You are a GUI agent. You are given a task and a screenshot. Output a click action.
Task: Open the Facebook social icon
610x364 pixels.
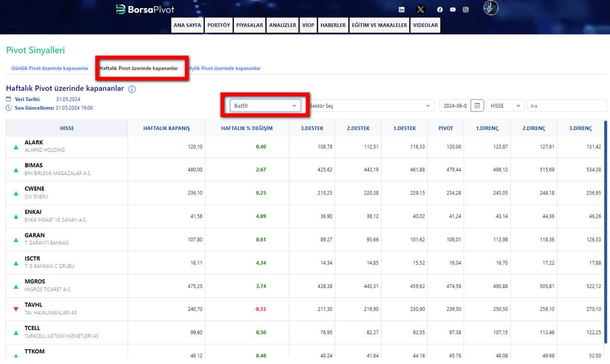(x=440, y=10)
